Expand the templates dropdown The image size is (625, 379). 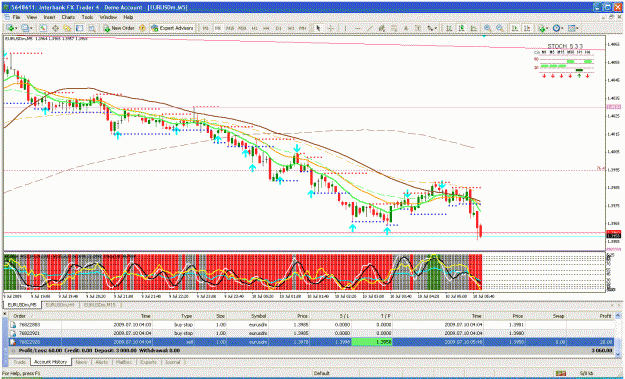click(578, 28)
